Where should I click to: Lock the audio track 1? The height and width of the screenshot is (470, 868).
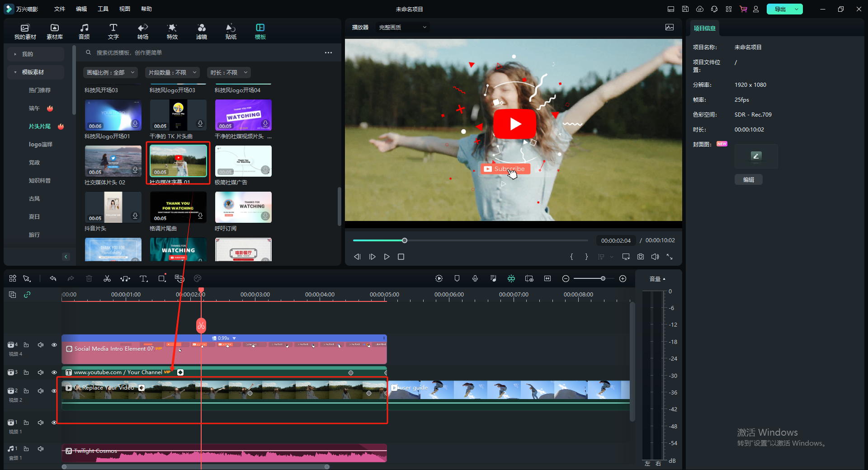click(26, 449)
